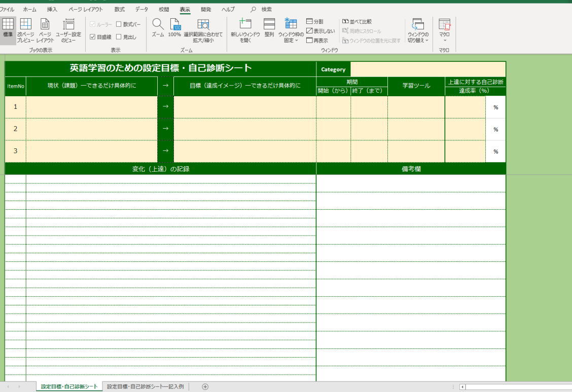The height and width of the screenshot is (392, 572).
Task: Click the search magnifier icon beside 検索
Action: click(254, 9)
